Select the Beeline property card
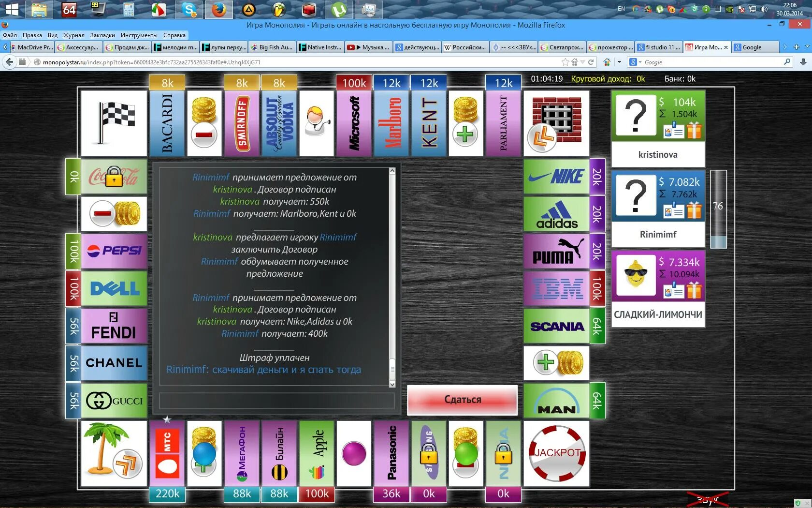Viewport: 812px width, 508px height. point(279,453)
